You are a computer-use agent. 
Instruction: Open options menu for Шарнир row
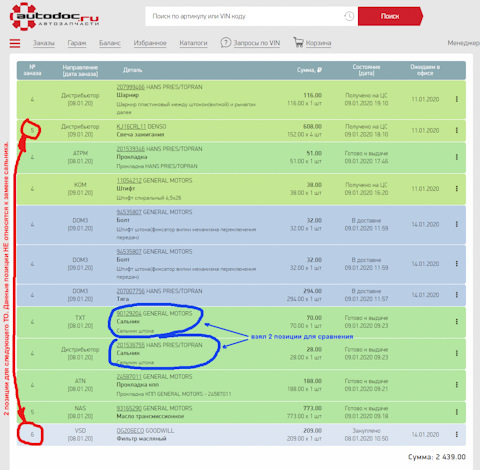pyautogui.click(x=457, y=99)
